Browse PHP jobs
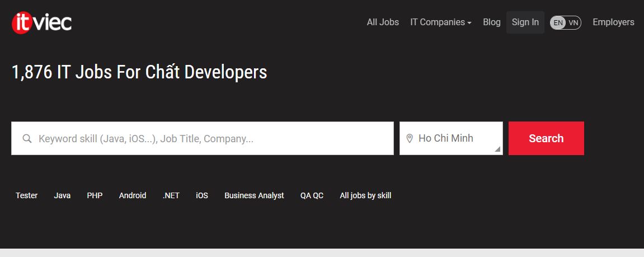 click(x=95, y=195)
